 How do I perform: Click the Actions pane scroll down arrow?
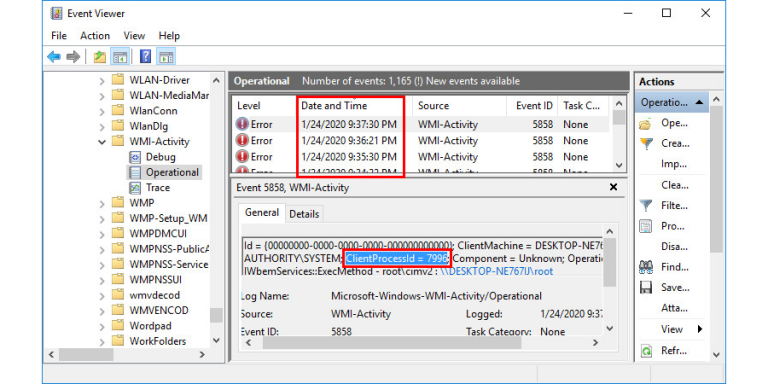(716, 354)
